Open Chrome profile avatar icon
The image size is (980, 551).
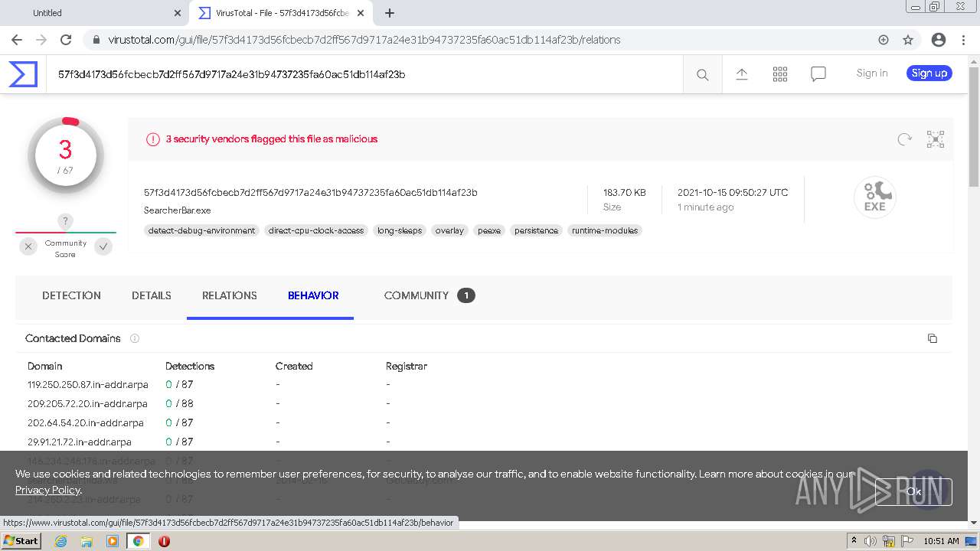939,40
